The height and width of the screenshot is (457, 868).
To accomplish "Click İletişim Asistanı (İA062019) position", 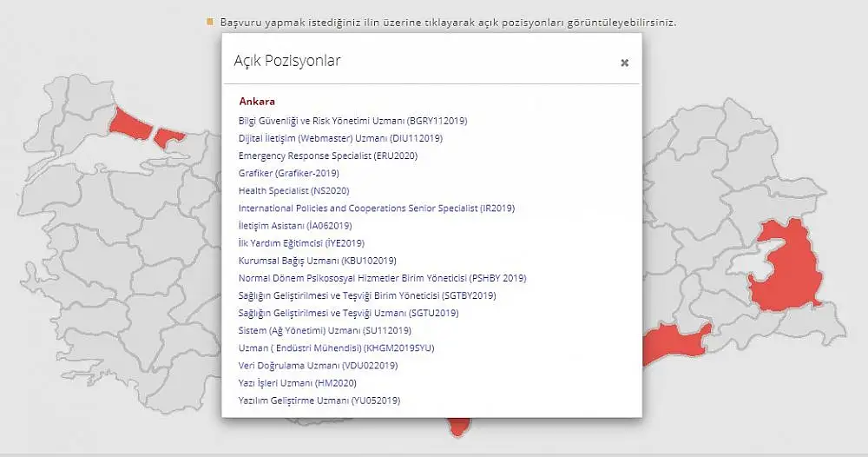I will pyautogui.click(x=295, y=226).
